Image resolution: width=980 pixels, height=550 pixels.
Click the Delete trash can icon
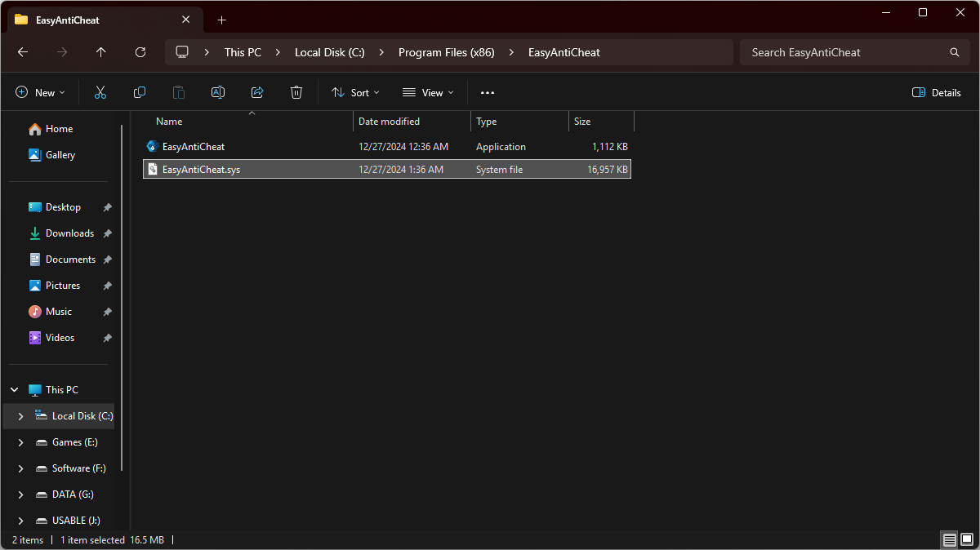(296, 93)
